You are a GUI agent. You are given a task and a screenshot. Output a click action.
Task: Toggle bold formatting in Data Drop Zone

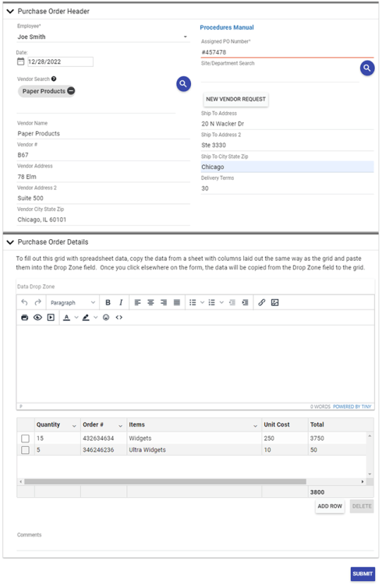108,302
